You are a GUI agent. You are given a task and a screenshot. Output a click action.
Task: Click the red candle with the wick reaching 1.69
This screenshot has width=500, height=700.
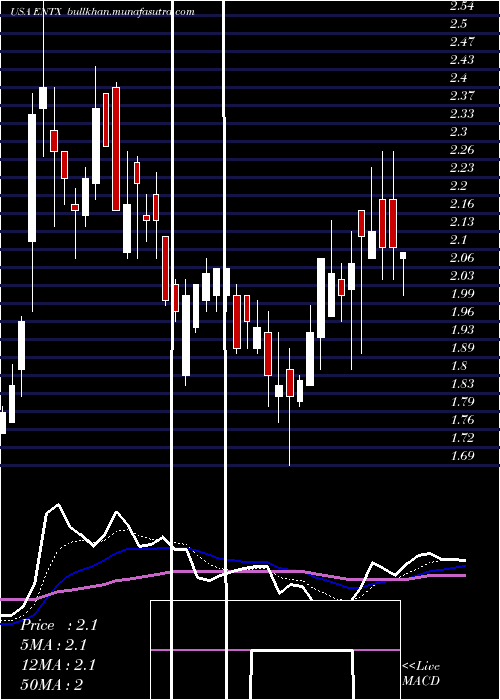click(x=290, y=383)
